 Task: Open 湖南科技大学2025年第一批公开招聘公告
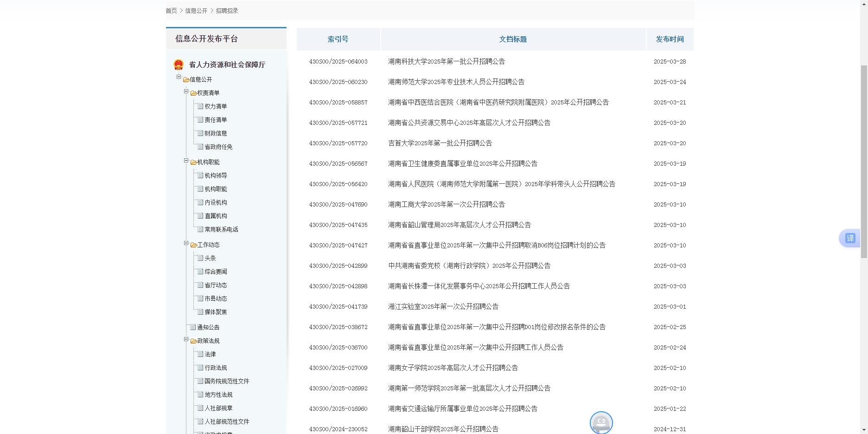(447, 61)
